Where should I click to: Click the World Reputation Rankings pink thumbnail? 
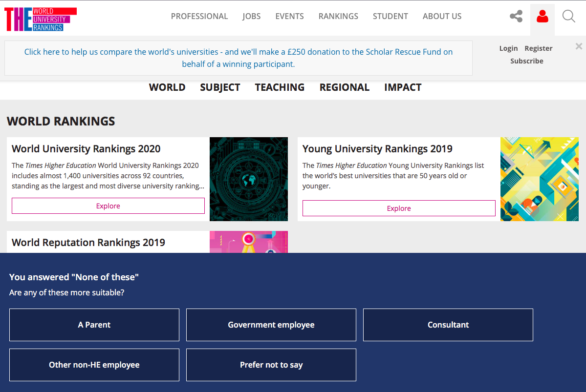[x=249, y=242]
